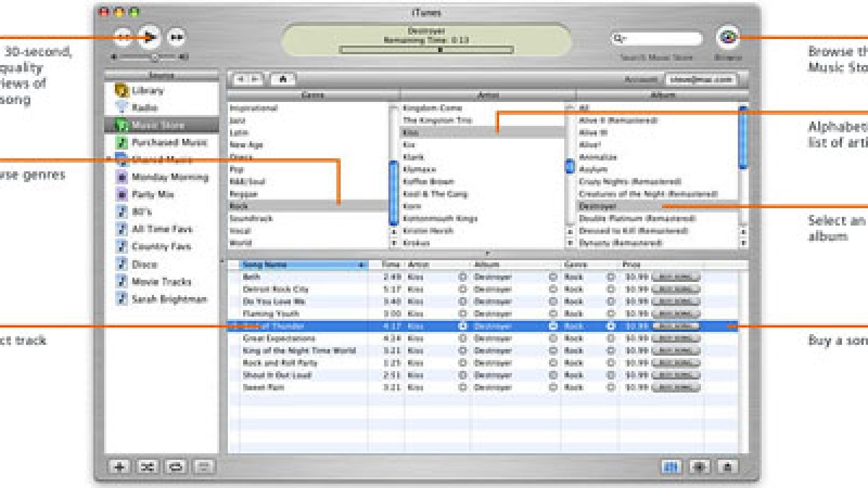Click Buy Song for Sweet Pain
This screenshot has width=868, height=488.
676,388
